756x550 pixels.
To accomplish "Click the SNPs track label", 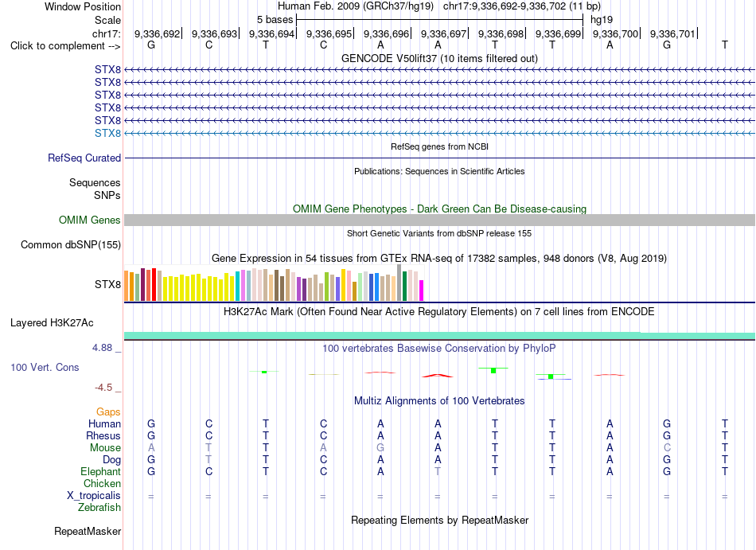I will (107, 195).
